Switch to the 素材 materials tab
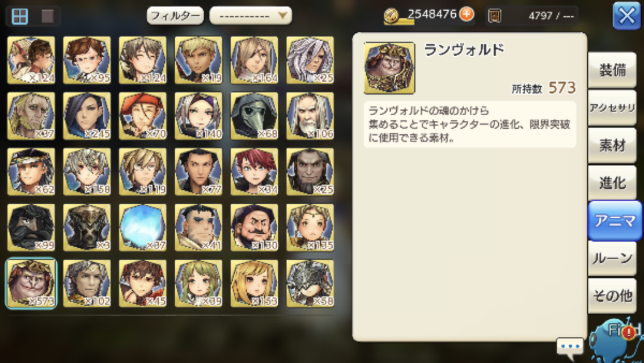The height and width of the screenshot is (363, 644). coord(612,145)
